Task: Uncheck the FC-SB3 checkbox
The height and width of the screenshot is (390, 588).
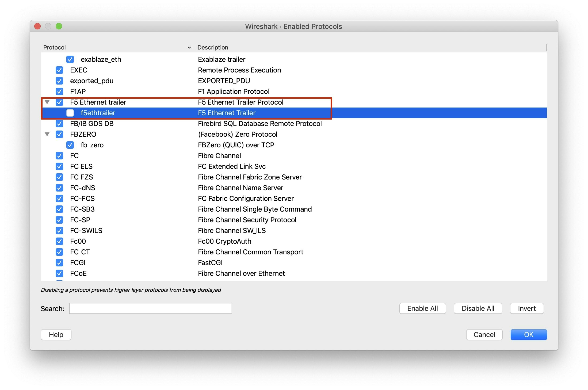Action: coord(59,209)
